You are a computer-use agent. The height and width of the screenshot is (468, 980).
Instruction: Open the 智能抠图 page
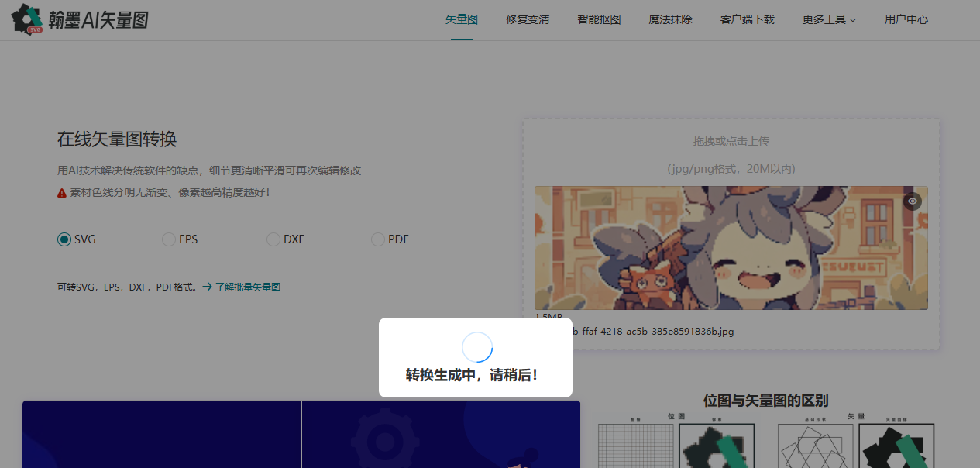pos(599,19)
